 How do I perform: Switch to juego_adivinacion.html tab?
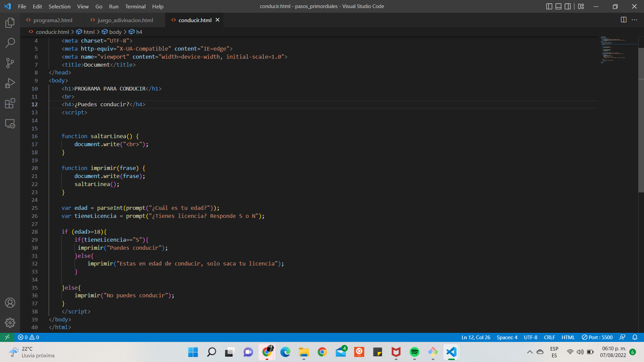pyautogui.click(x=125, y=20)
